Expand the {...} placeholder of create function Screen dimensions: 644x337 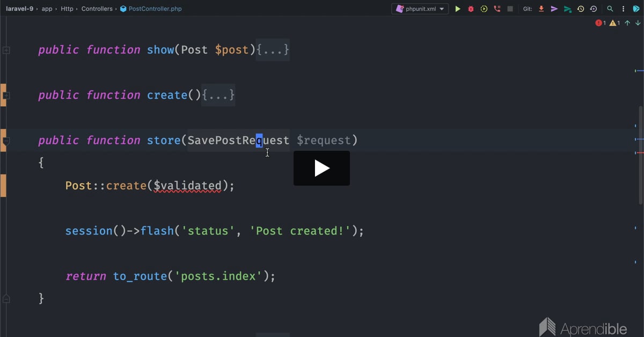(x=218, y=95)
